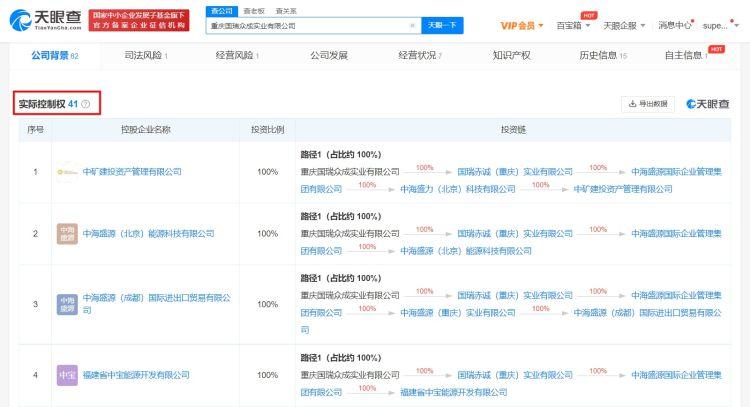Viewport: 750px width, 407px height.
Task: Switch to the 经营状况 tab
Action: (x=420, y=55)
